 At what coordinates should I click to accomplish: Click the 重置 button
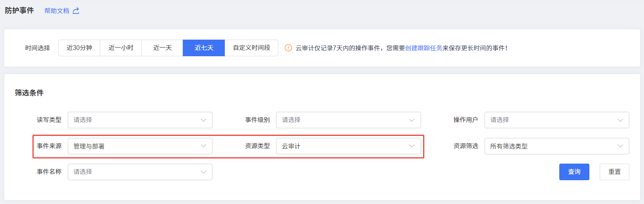click(614, 172)
